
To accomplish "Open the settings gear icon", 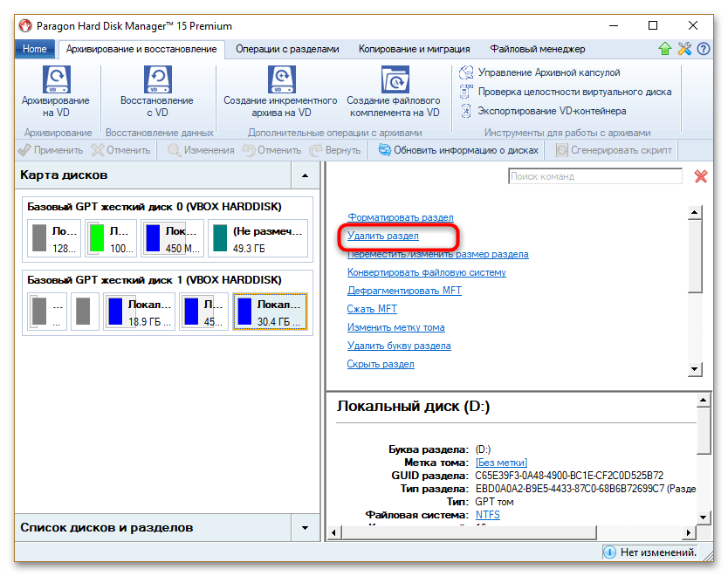I will pyautogui.click(x=683, y=49).
